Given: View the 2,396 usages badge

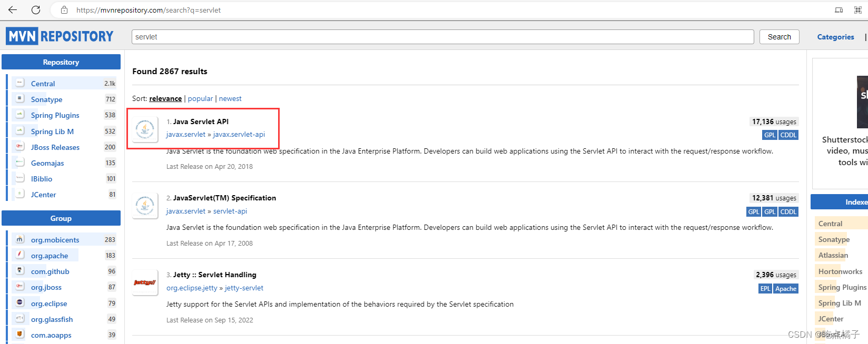Looking at the screenshot, I should click(776, 275).
